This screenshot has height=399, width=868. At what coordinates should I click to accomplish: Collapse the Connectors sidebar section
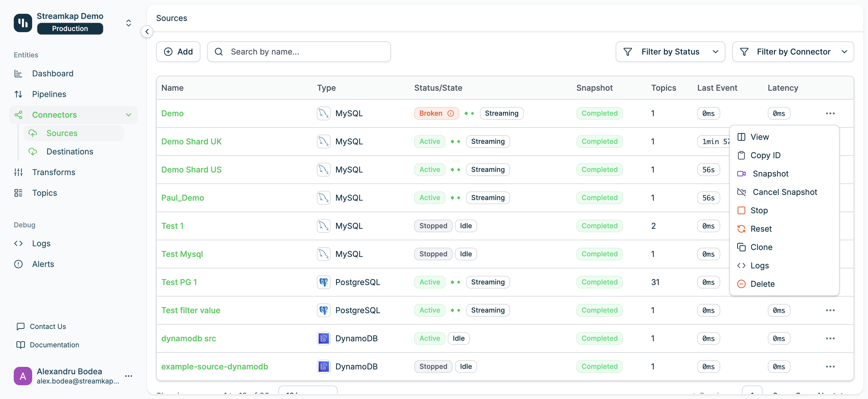(x=128, y=115)
